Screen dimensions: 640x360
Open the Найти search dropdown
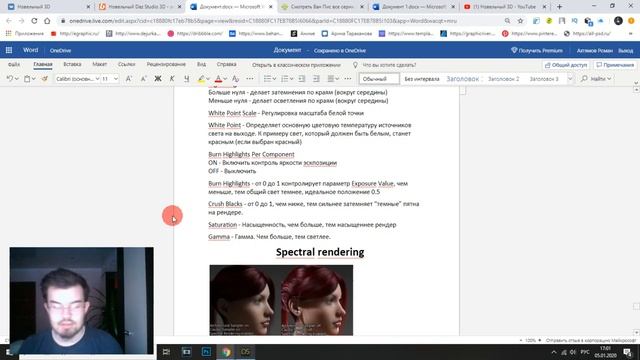pyautogui.click(x=596, y=79)
